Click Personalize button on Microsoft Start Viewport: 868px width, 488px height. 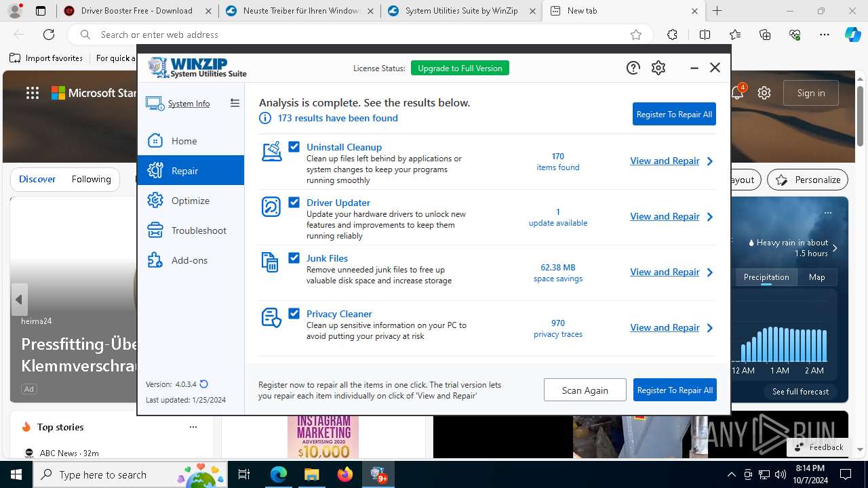(808, 180)
